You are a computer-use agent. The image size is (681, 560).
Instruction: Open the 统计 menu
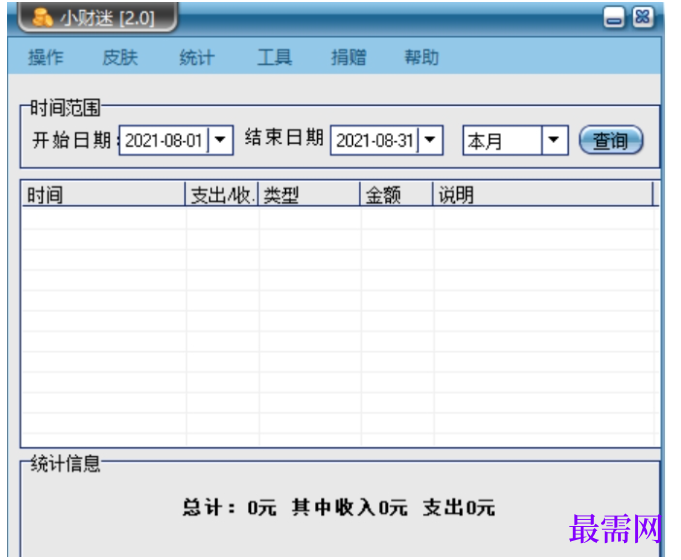[197, 57]
